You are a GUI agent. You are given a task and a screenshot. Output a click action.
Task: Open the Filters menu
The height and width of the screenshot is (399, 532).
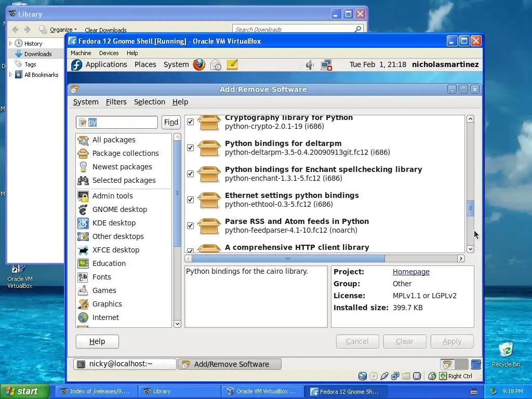point(116,102)
